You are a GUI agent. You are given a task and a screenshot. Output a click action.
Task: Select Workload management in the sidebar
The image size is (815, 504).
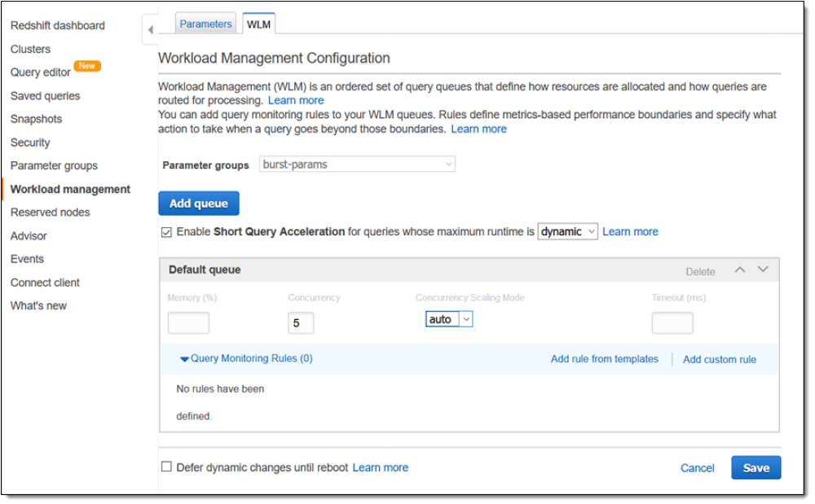click(71, 190)
